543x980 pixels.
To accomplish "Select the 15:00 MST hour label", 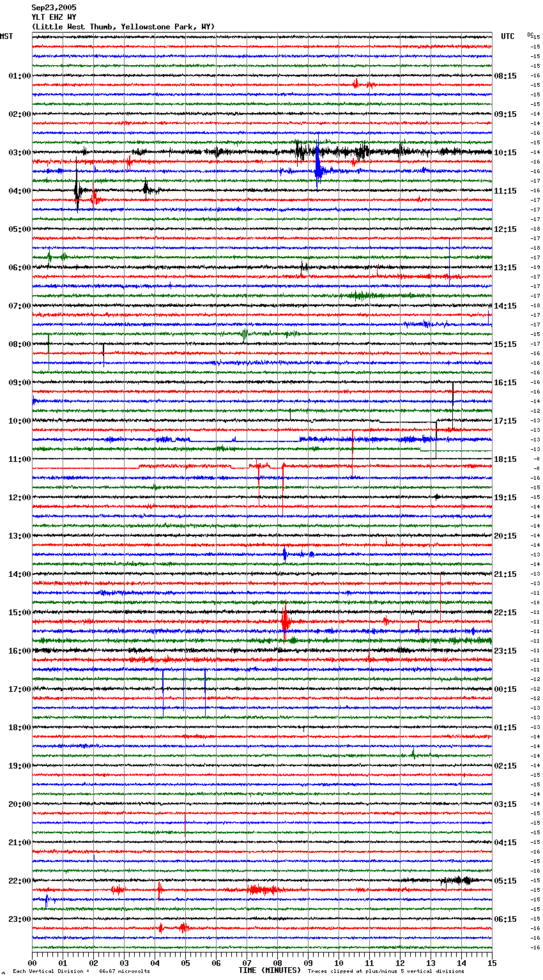I will coord(20,613).
